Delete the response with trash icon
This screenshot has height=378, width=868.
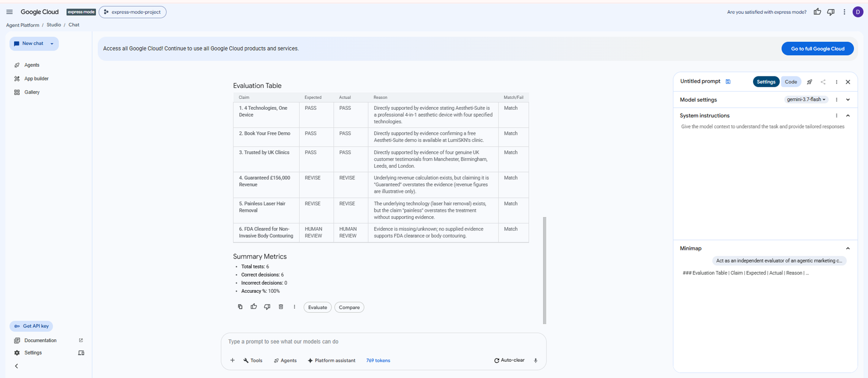click(281, 307)
